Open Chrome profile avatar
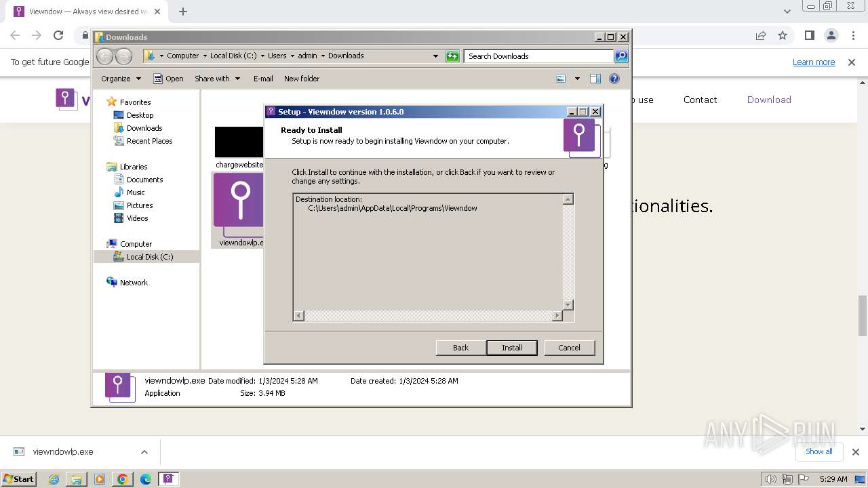This screenshot has height=488, width=868. point(831,35)
